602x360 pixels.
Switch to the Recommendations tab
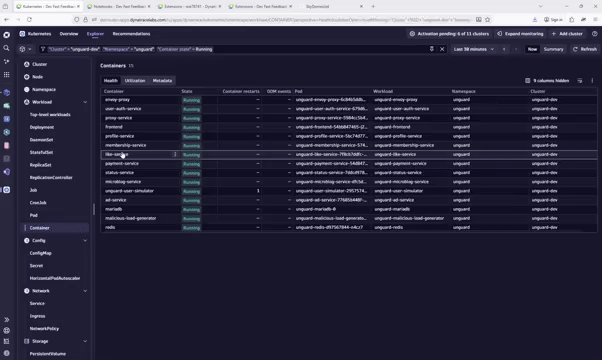131,34
